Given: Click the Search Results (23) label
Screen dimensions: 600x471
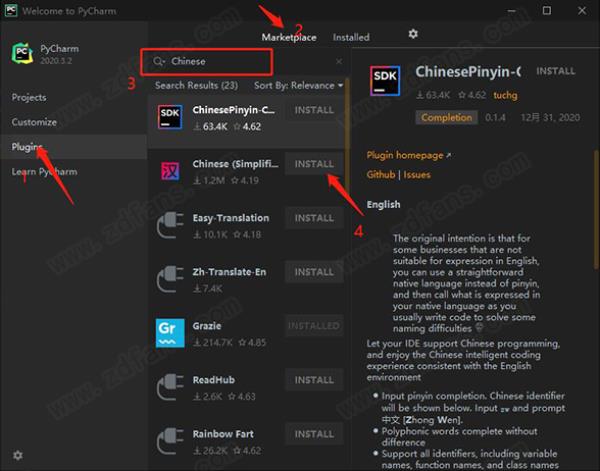Looking at the screenshot, I should [196, 85].
